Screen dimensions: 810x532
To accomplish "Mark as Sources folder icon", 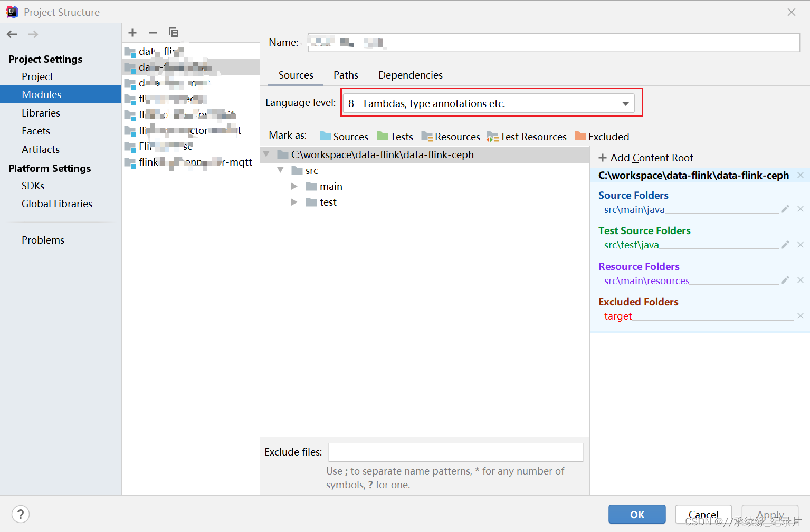I will pyautogui.click(x=325, y=136).
